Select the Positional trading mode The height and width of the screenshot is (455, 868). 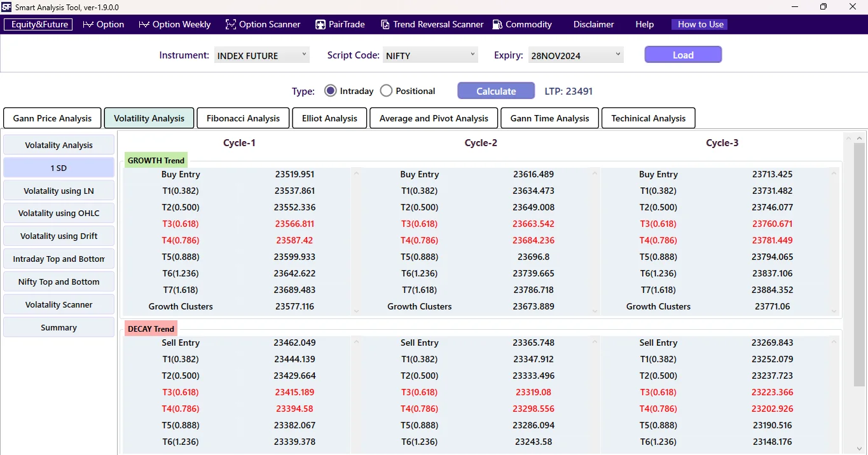tap(386, 90)
